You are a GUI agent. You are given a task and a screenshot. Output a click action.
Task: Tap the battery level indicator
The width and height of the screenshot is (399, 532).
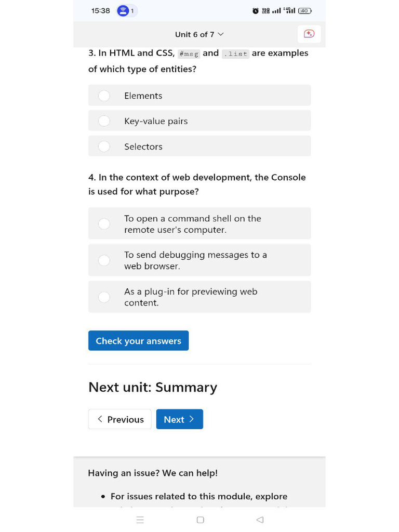click(x=304, y=11)
